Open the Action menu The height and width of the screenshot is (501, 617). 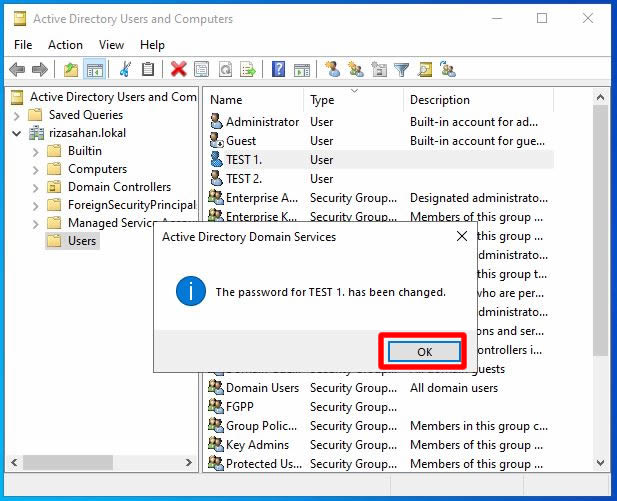65,44
